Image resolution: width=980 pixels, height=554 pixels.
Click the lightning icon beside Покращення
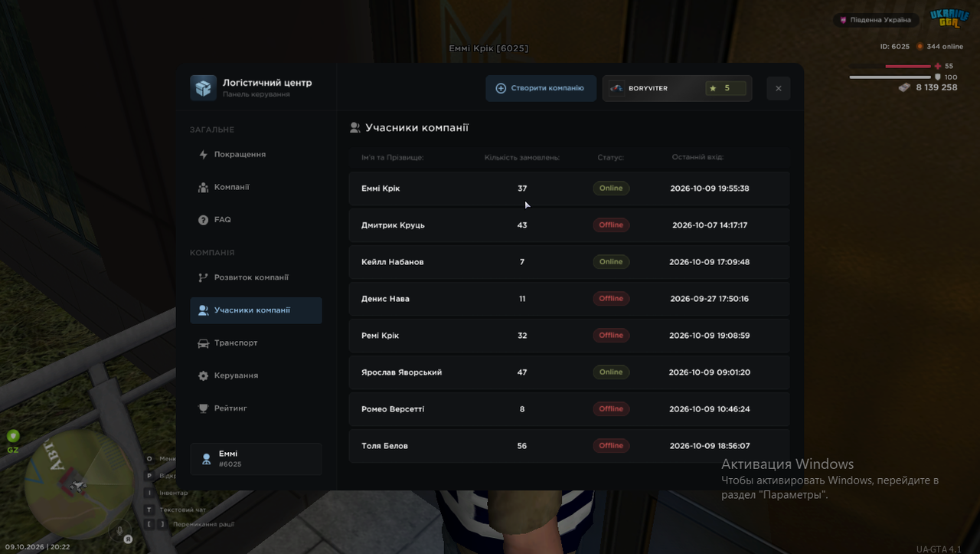(x=203, y=155)
